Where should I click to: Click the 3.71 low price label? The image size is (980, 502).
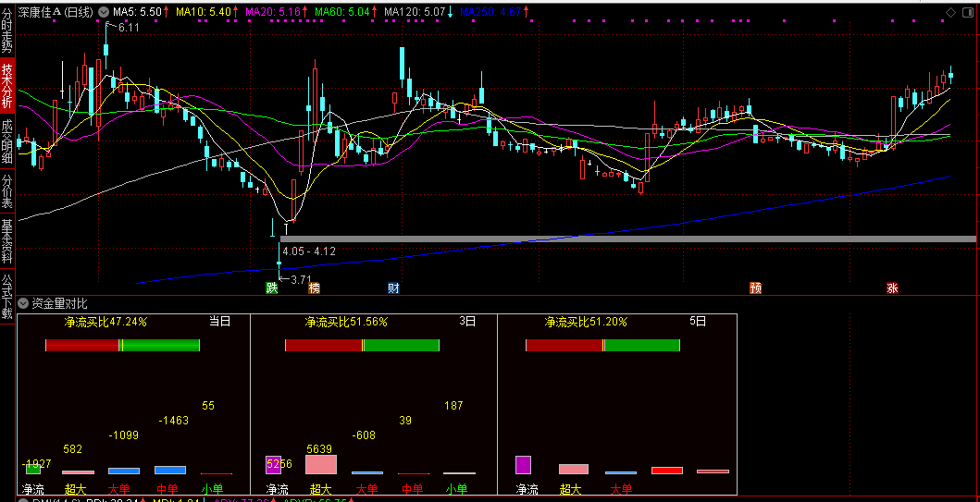pyautogui.click(x=301, y=279)
